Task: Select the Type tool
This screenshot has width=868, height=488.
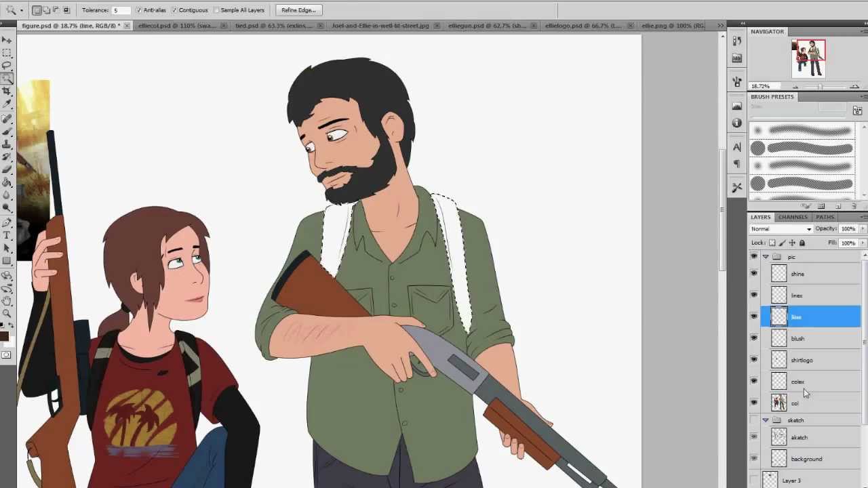Action: tap(7, 235)
